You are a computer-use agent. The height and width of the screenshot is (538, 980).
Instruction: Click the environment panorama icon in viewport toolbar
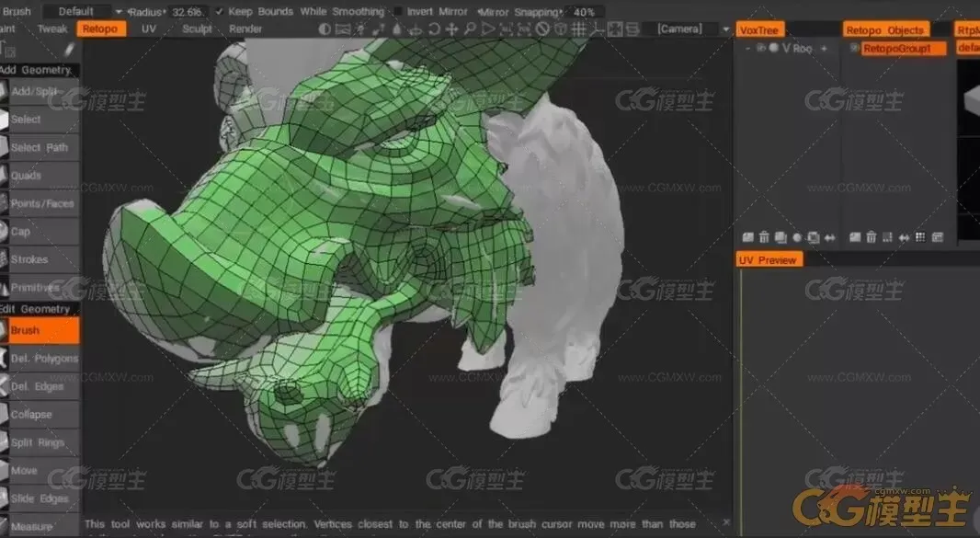click(343, 29)
